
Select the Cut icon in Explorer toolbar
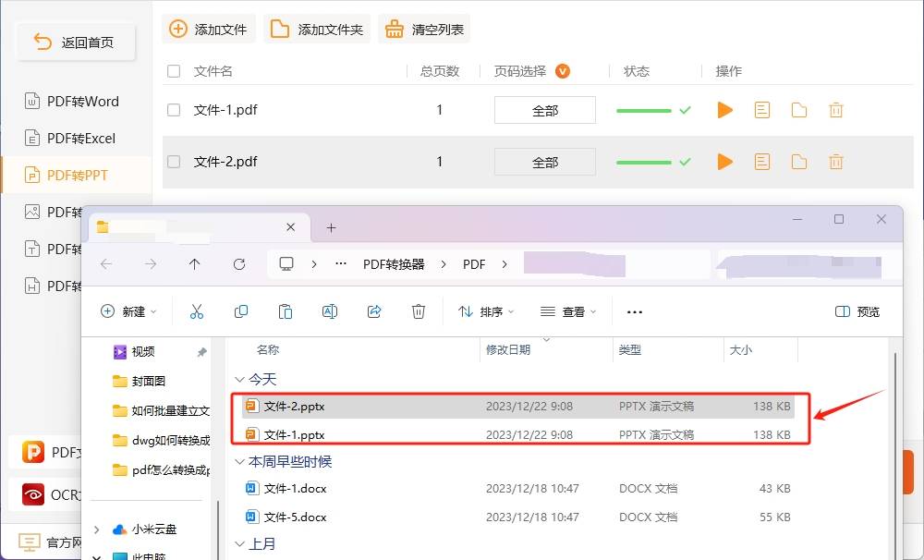(197, 311)
